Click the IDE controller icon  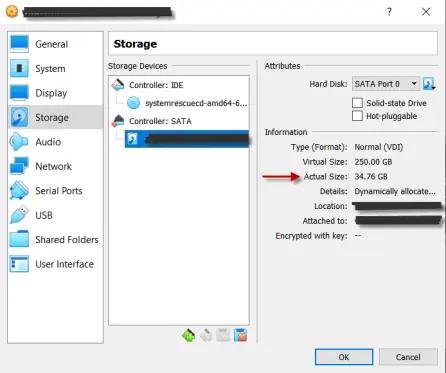(x=118, y=85)
